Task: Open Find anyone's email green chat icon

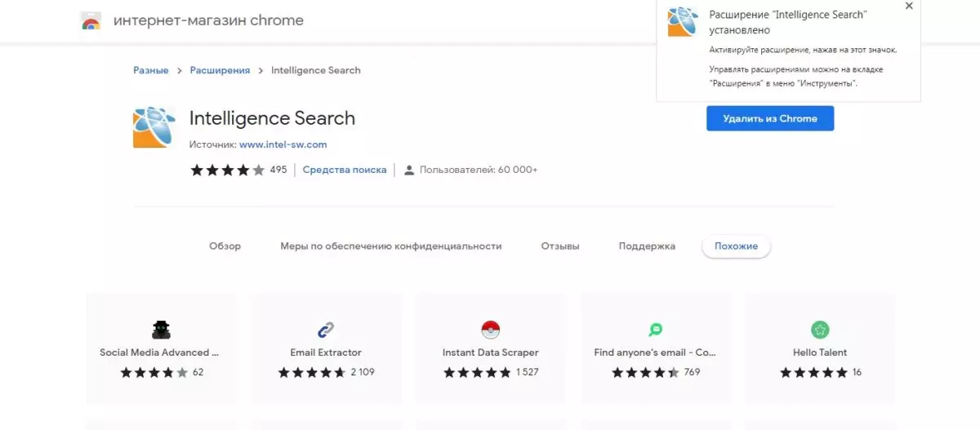Action: coord(656,330)
